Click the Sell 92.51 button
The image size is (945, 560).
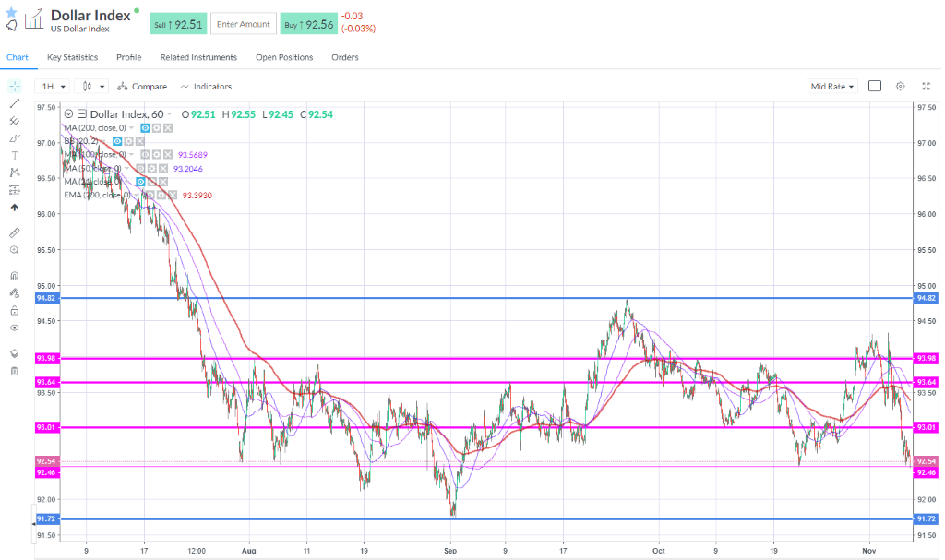178,24
